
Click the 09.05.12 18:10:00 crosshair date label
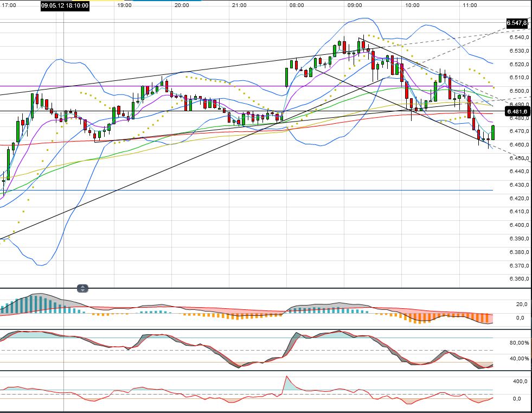[65, 5]
